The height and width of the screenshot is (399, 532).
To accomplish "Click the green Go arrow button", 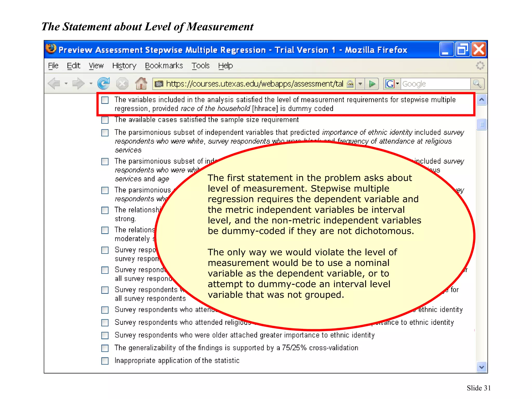I will (x=372, y=84).
